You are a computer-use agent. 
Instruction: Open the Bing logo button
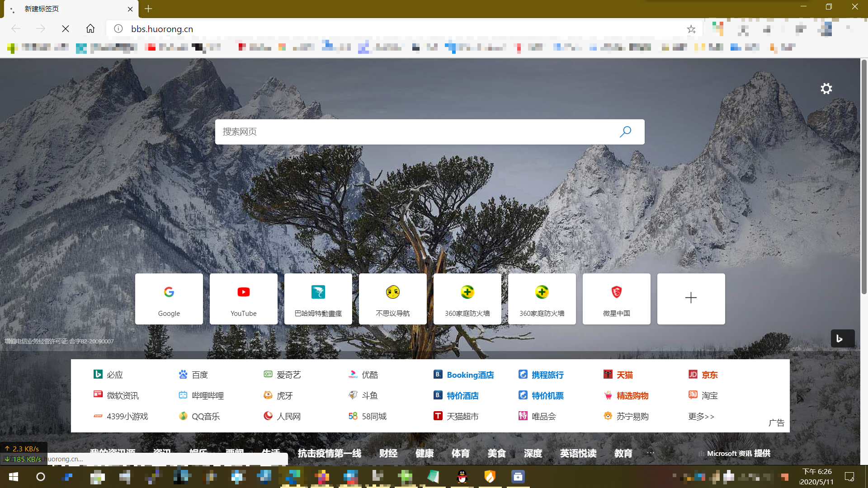pyautogui.click(x=842, y=338)
